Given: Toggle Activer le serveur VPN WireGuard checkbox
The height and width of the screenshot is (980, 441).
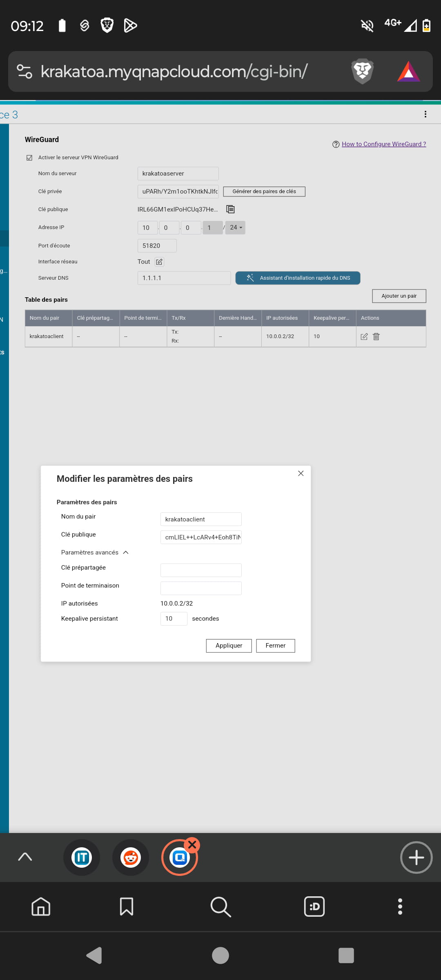Looking at the screenshot, I should [29, 158].
